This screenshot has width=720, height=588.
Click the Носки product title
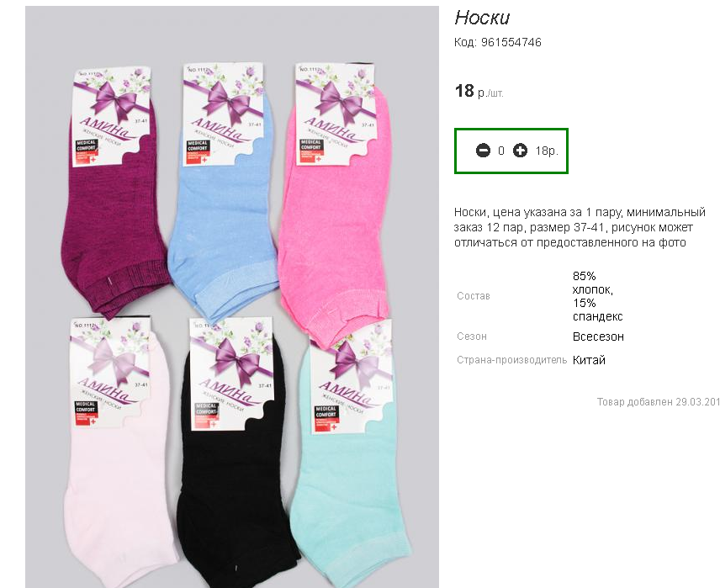482,18
